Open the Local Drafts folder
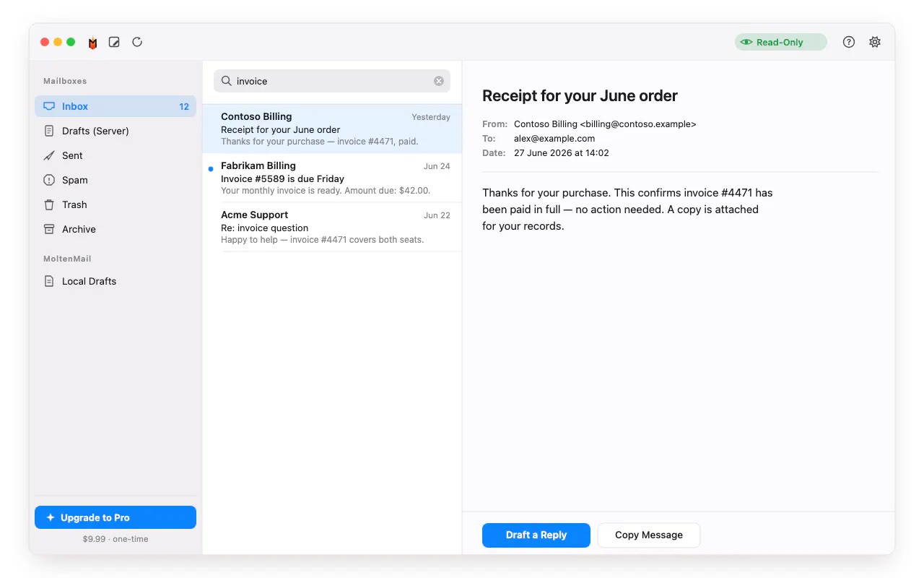The width and height of the screenshot is (924, 578). [x=115, y=281]
